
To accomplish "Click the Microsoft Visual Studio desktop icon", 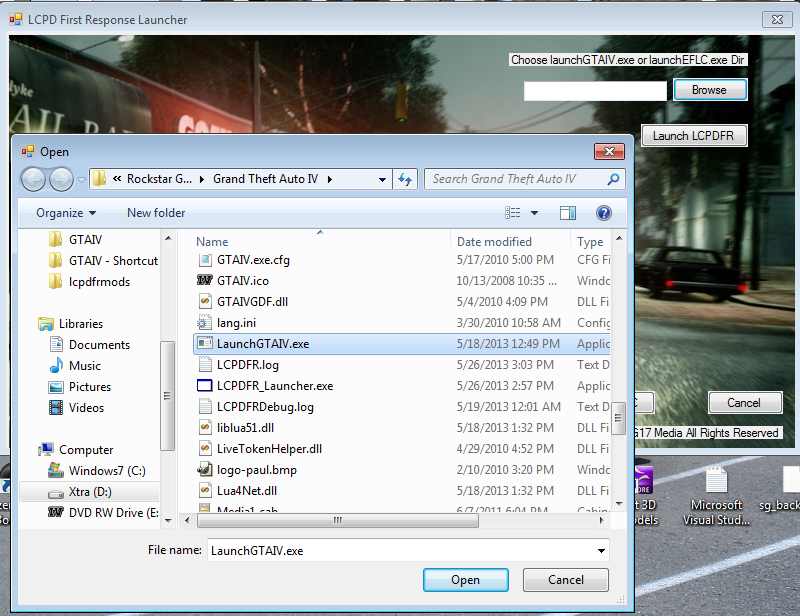I will click(x=716, y=496).
